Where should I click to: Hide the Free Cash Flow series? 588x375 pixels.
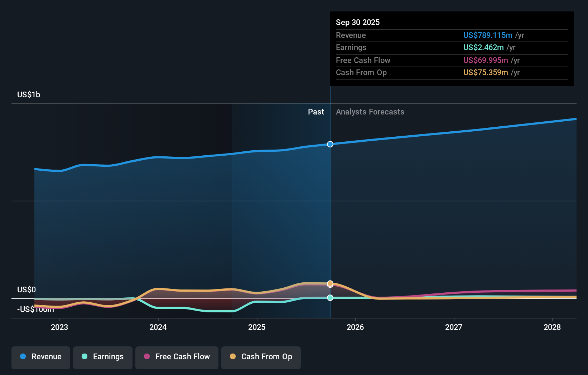(177, 357)
